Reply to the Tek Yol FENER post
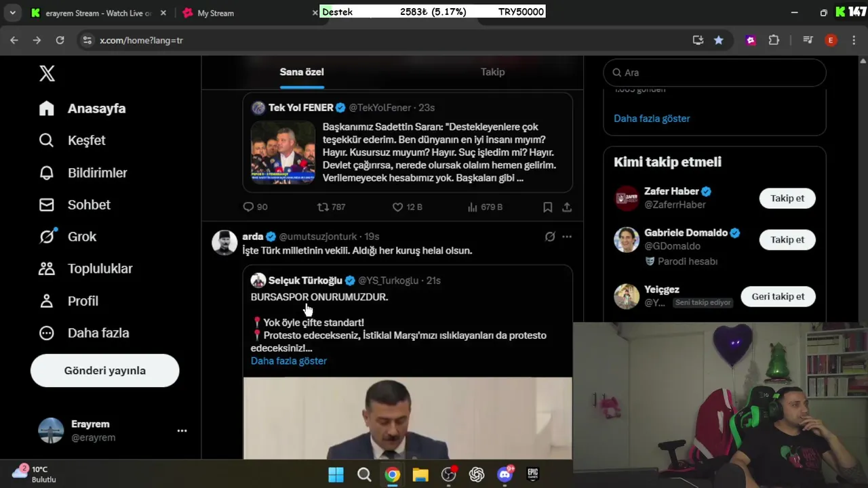 [255, 207]
